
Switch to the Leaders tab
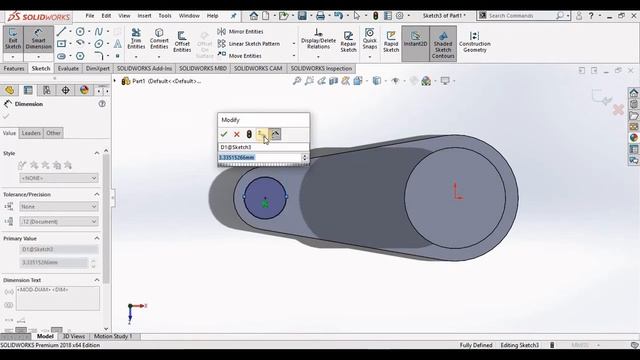click(x=31, y=133)
